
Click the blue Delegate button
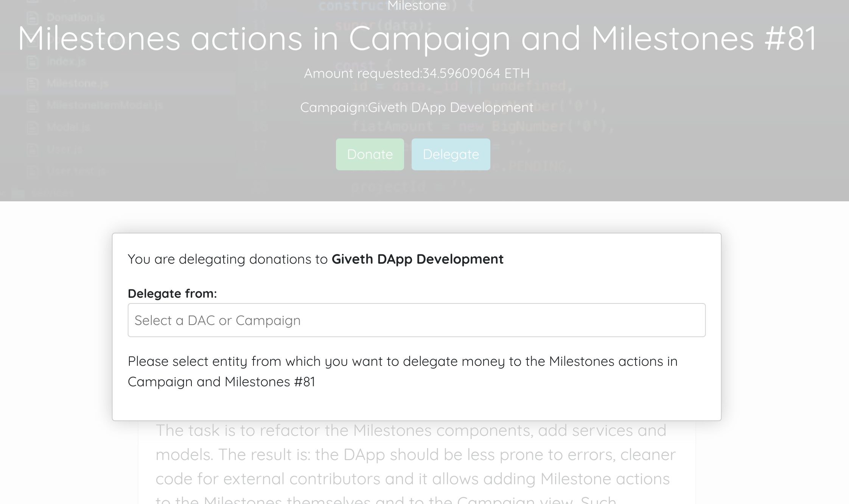pyautogui.click(x=451, y=154)
